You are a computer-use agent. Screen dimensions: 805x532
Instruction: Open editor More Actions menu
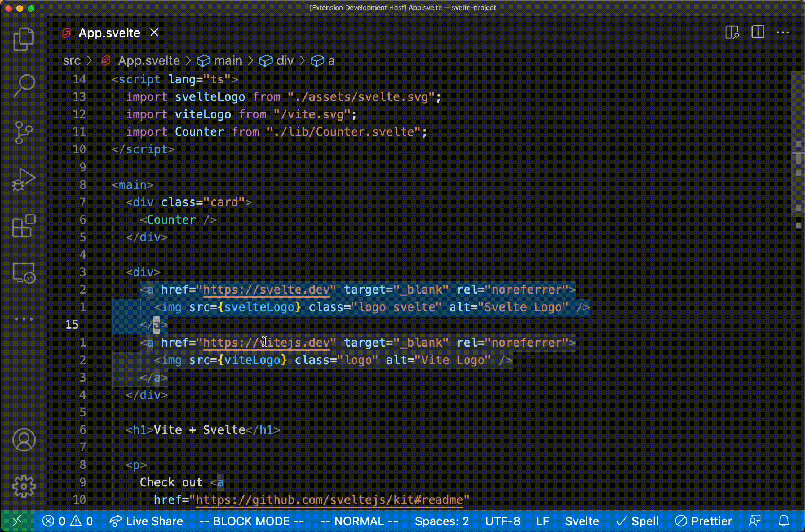point(783,33)
